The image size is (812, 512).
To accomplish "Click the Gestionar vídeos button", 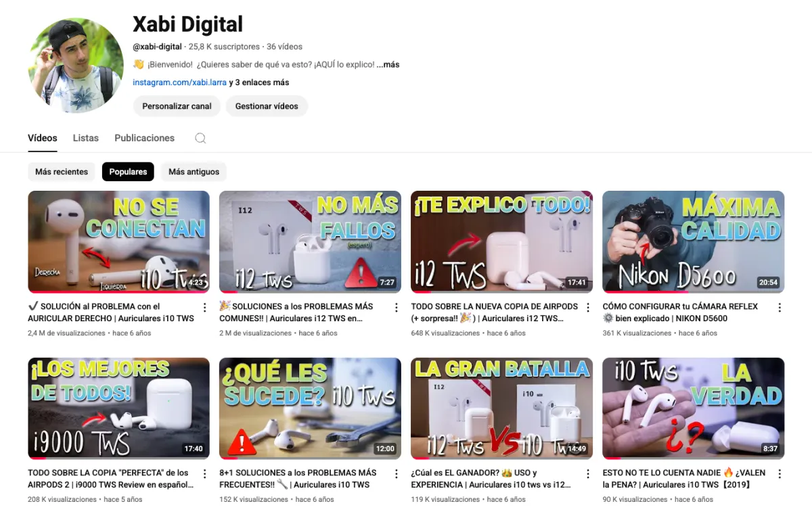I will [267, 106].
